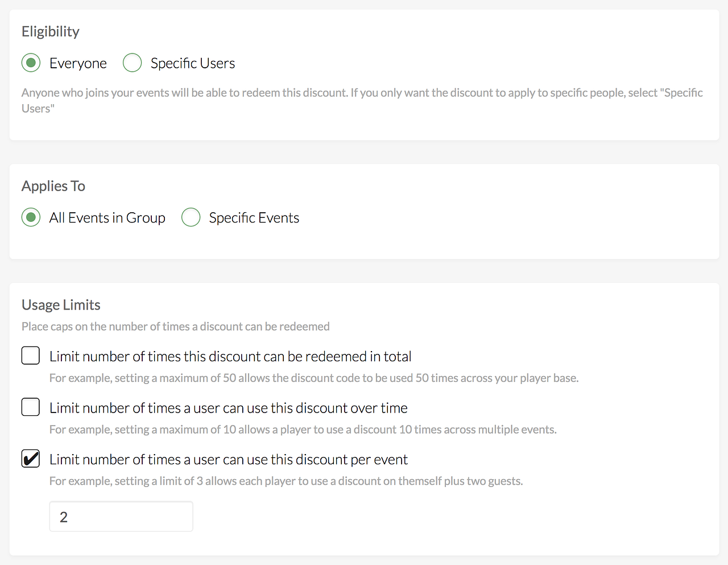The height and width of the screenshot is (565, 728).
Task: Click the "Everyone" label text
Action: (x=78, y=63)
